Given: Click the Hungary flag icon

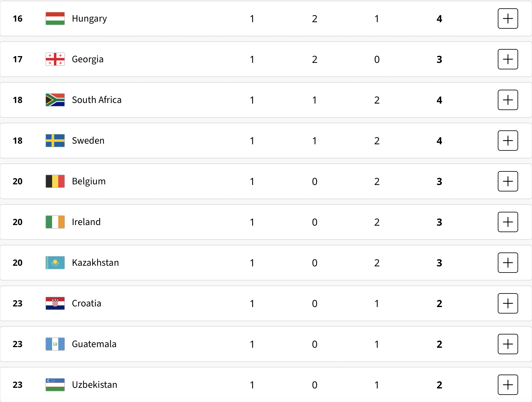Looking at the screenshot, I should (x=55, y=18).
